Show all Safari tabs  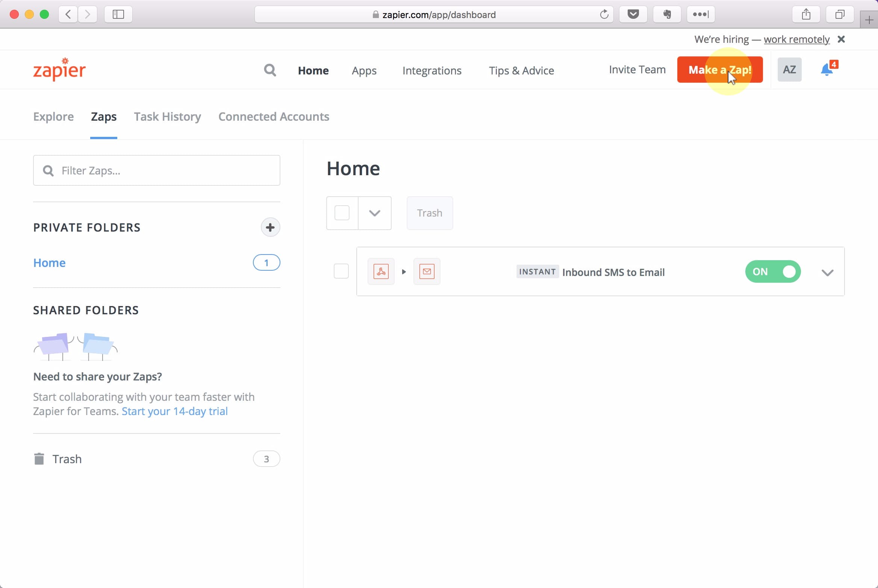(x=840, y=15)
